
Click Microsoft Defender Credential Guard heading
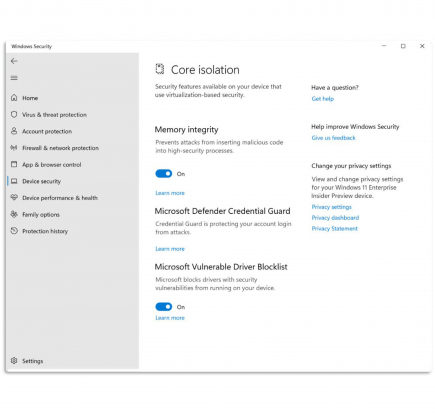pyautogui.click(x=222, y=211)
